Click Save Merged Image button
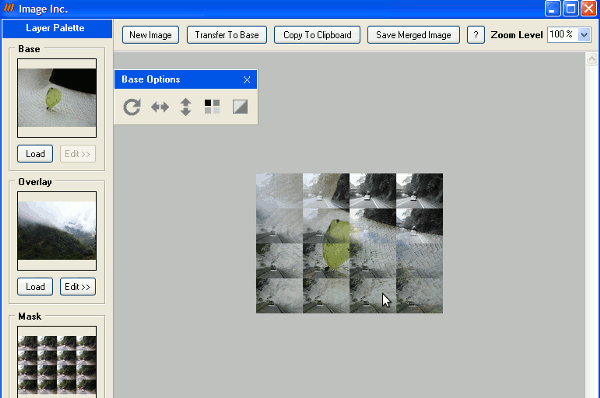 [413, 35]
